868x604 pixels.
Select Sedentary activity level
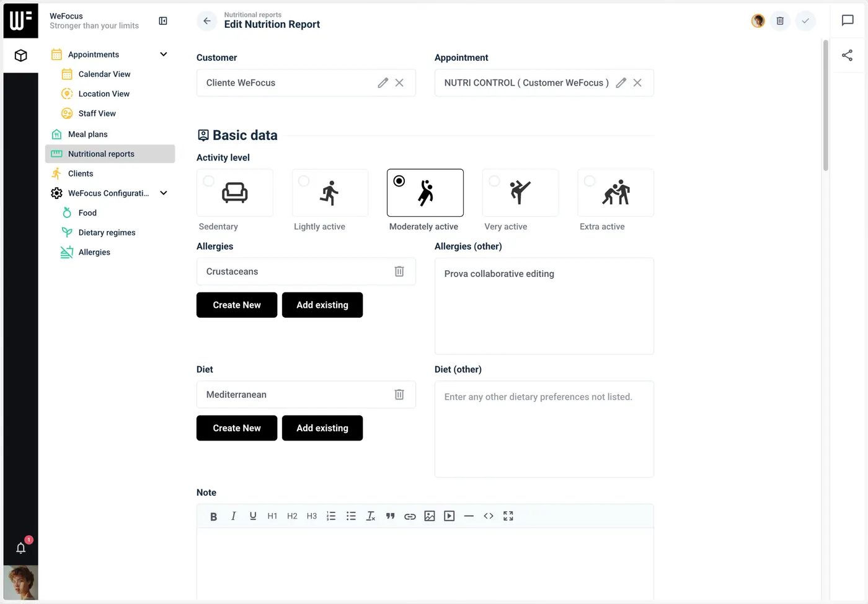click(x=234, y=193)
